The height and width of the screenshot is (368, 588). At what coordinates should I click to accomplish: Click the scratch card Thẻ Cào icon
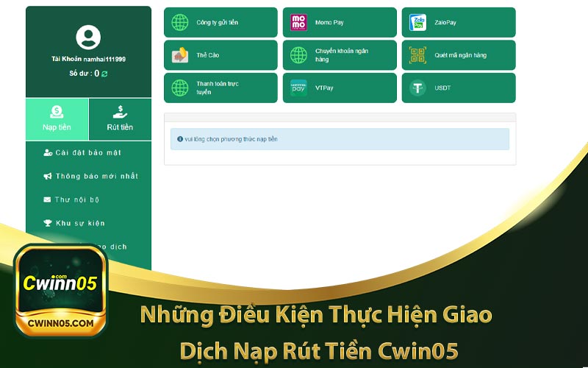click(x=180, y=55)
